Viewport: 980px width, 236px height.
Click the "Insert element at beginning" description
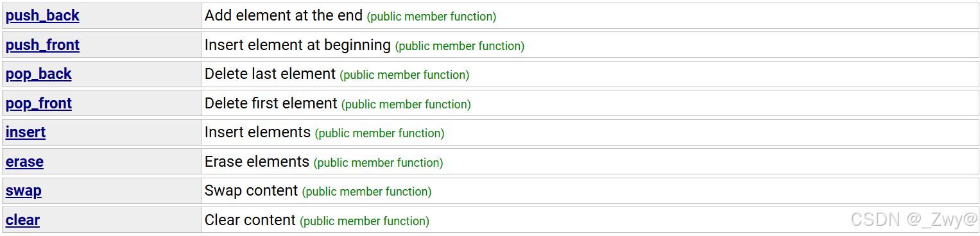point(298,45)
